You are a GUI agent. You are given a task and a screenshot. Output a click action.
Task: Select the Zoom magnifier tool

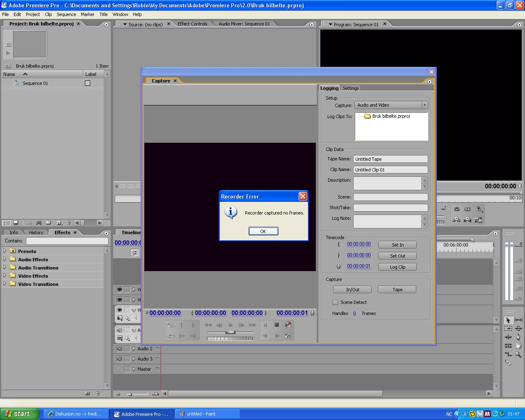pos(518,354)
